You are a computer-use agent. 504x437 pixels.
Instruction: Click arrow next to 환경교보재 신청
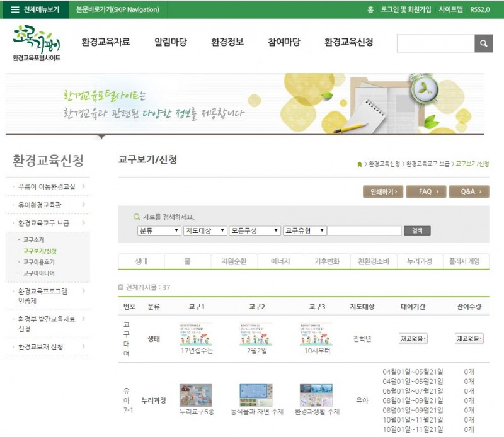pyautogui.click(x=84, y=346)
